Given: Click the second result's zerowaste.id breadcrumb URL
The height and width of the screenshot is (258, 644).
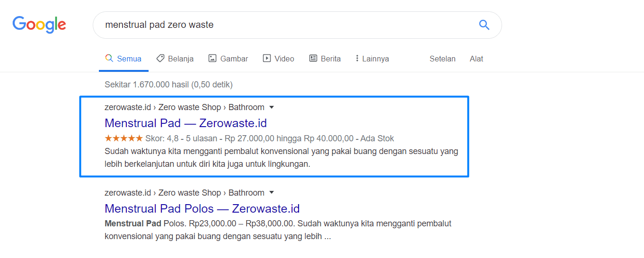Looking at the screenshot, I should click(128, 193).
